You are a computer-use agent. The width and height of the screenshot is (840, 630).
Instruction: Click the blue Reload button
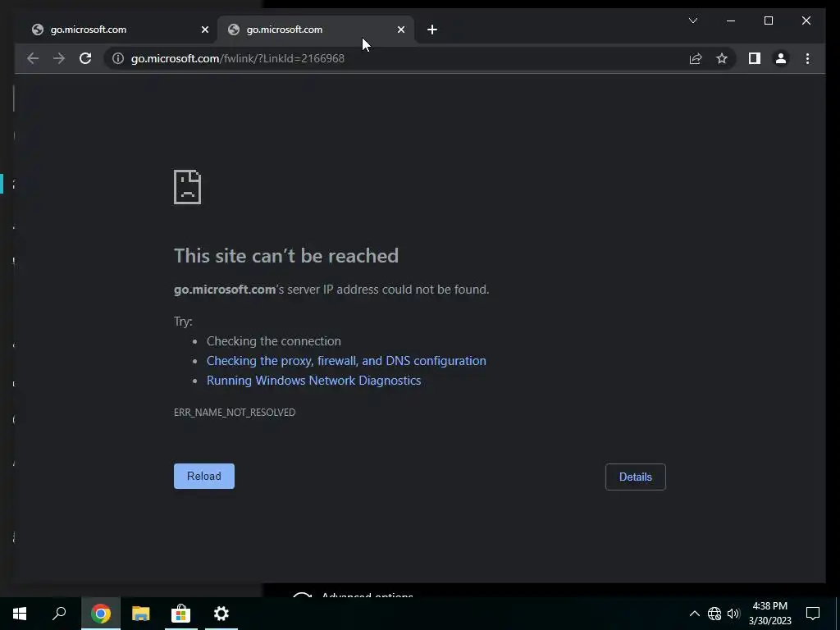204,477
